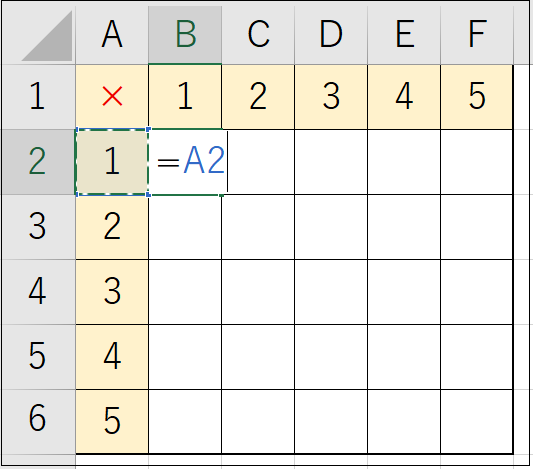Click cell A2 with dashed marquee border
This screenshot has height=469, width=533.
click(x=112, y=162)
